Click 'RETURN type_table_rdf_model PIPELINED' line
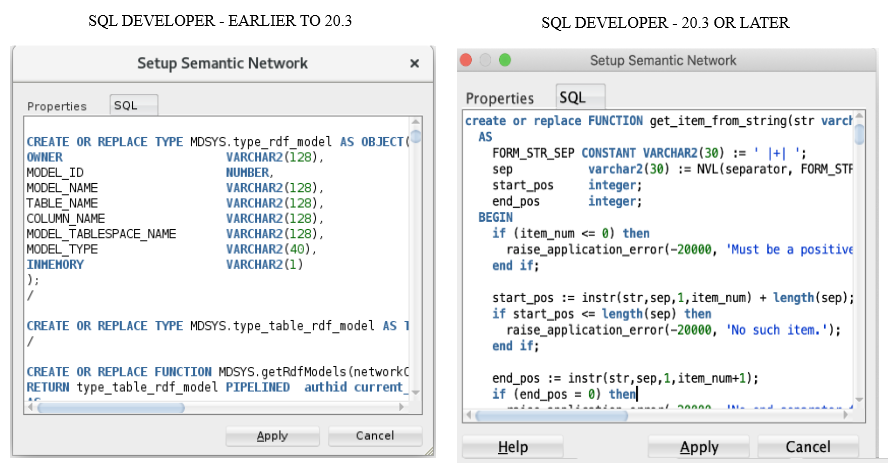 coord(217,387)
